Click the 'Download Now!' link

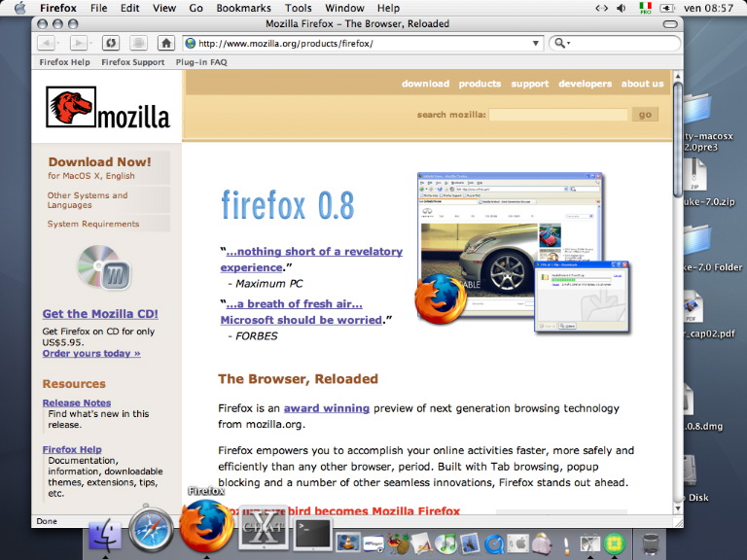coord(99,162)
